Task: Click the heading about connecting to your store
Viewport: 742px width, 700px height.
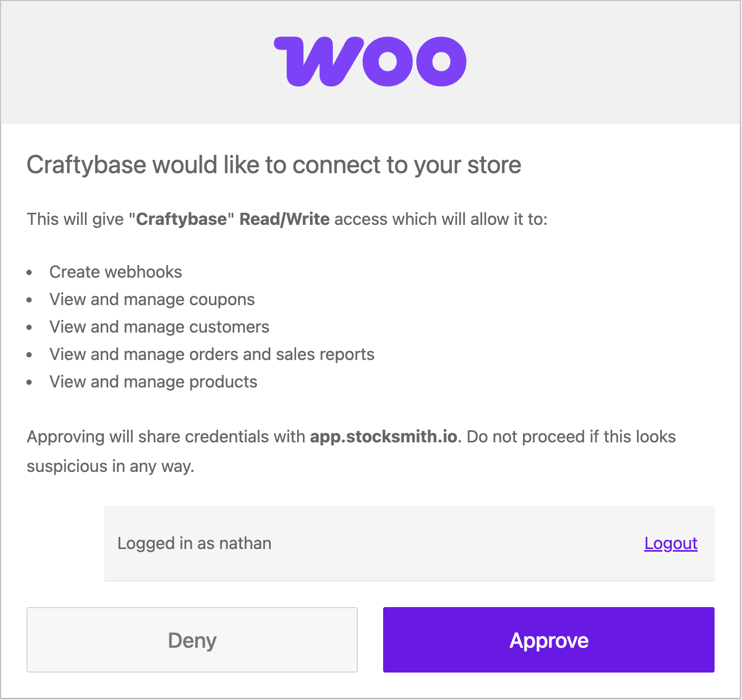Action: (x=274, y=165)
